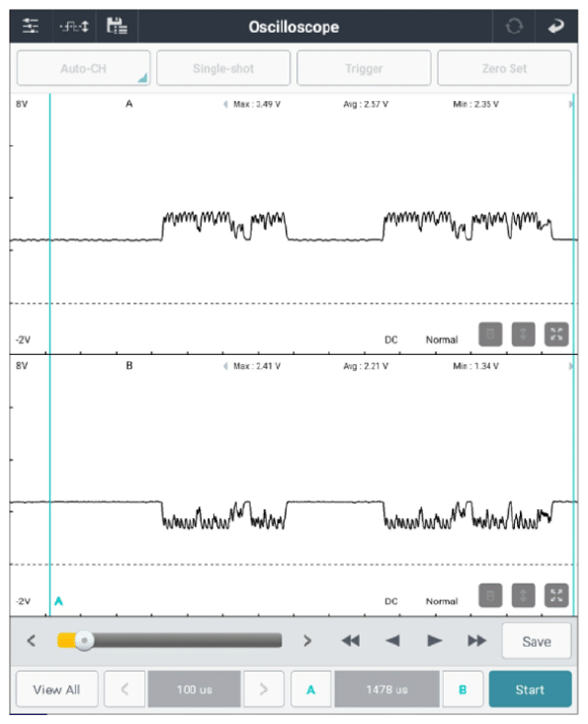Image resolution: width=588 pixels, height=724 pixels.
Task: Increase the time base from 100 us
Action: coord(263,689)
